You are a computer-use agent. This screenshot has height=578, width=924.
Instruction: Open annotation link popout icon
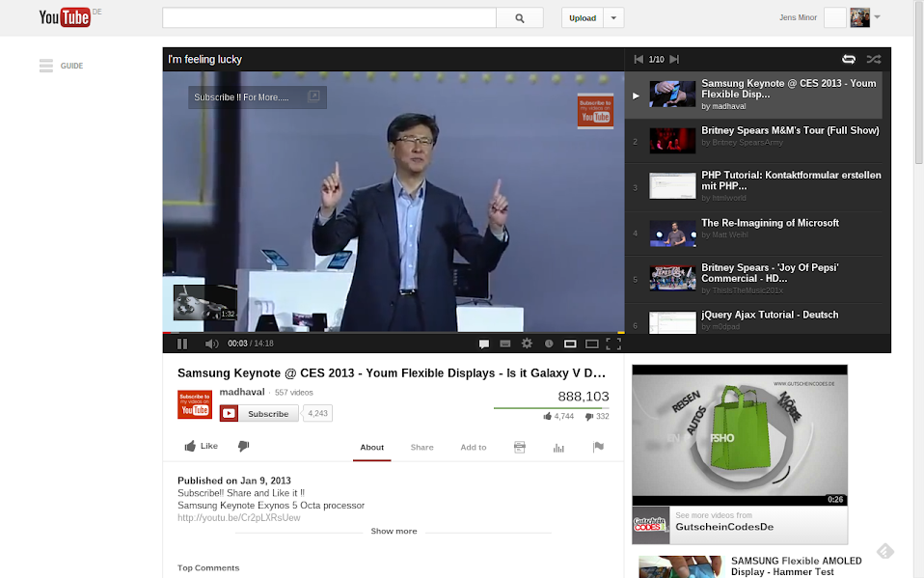coord(313,96)
